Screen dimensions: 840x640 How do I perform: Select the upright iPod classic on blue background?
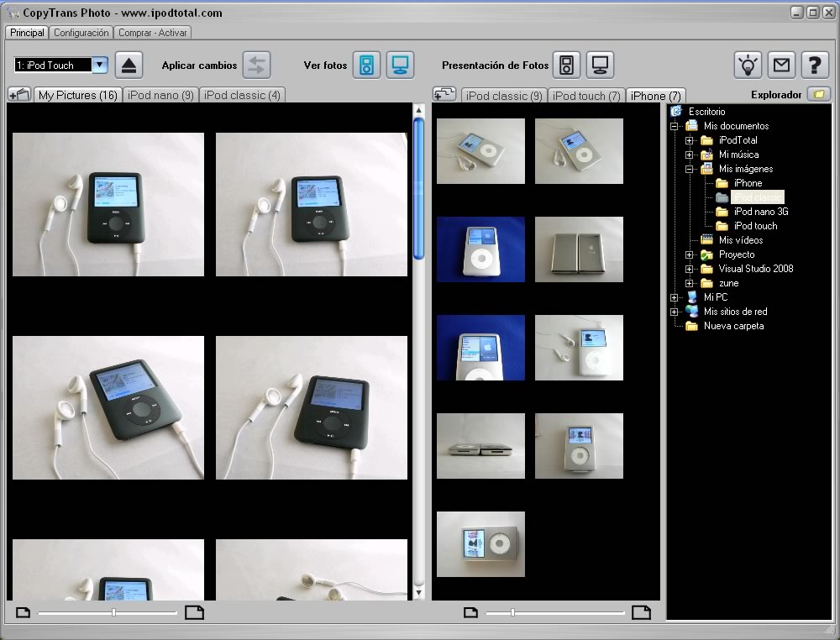pyautogui.click(x=480, y=249)
